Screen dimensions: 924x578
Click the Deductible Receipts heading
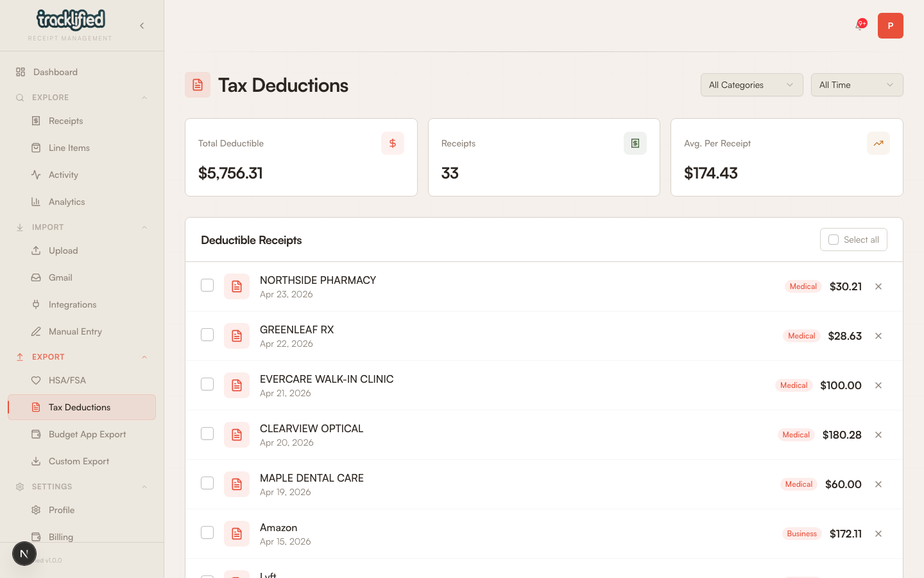coord(252,240)
